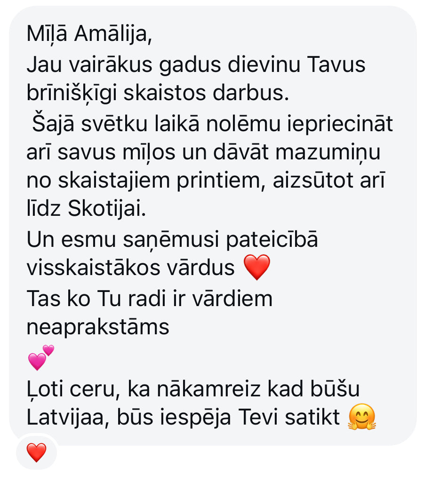The width and height of the screenshot is (448, 481).
Task: Click the word 'Tavus' in the second line
Action: (x=336, y=65)
